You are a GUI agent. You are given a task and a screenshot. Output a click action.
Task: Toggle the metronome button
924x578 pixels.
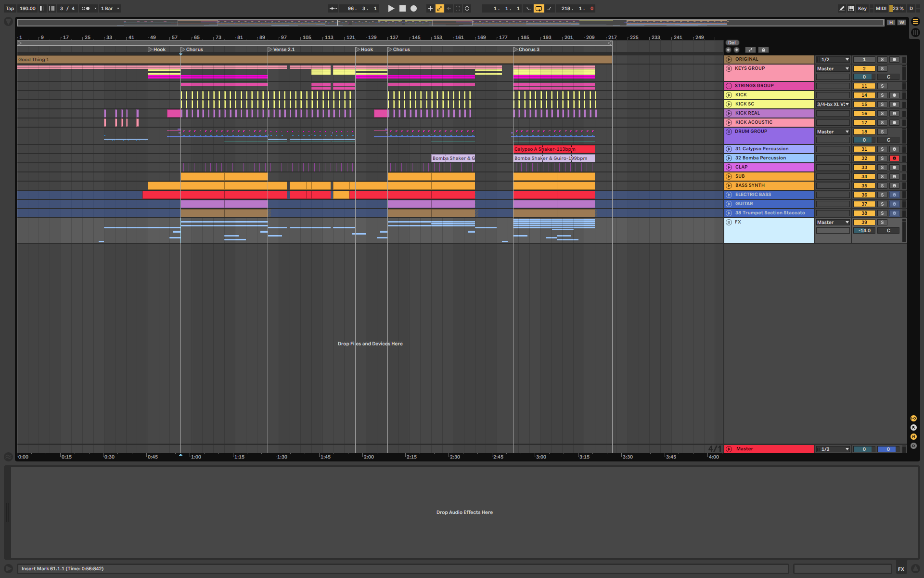pos(86,8)
